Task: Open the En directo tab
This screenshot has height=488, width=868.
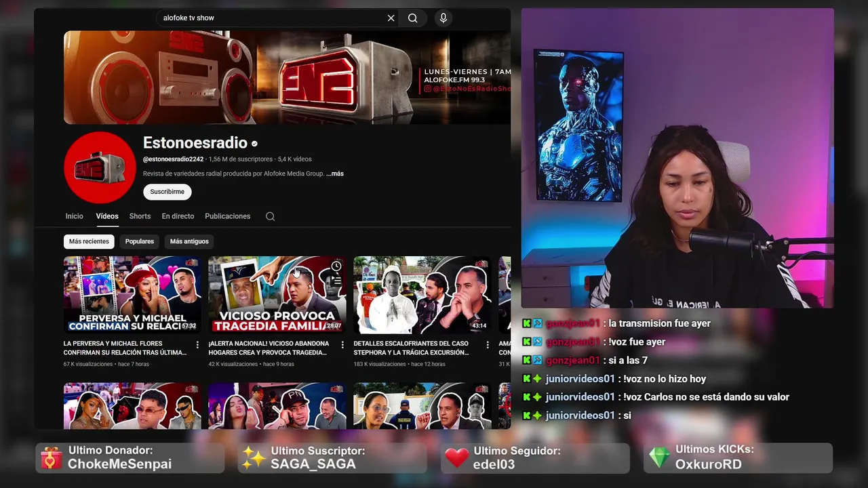Action: point(178,216)
